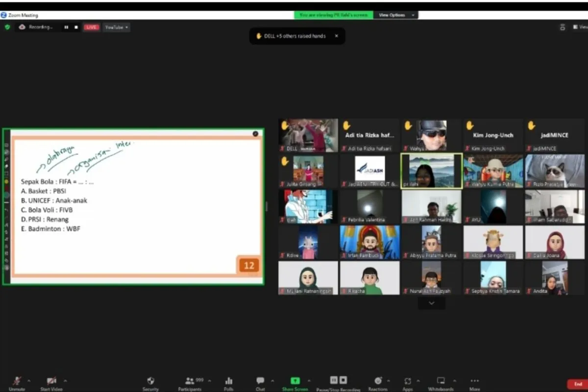The width and height of the screenshot is (588, 392).
Task: Open Whiteboards from the toolbar
Action: 441,381
